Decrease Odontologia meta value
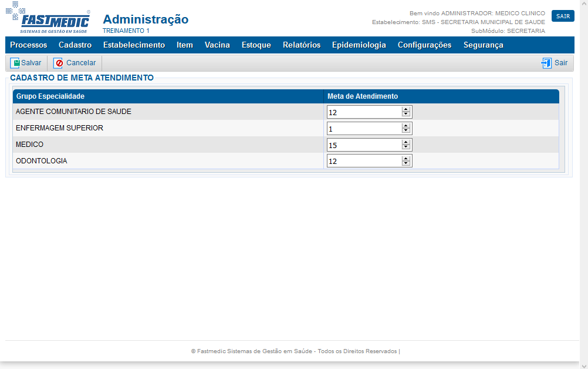Image resolution: width=588 pixels, height=369 pixels. tap(405, 163)
